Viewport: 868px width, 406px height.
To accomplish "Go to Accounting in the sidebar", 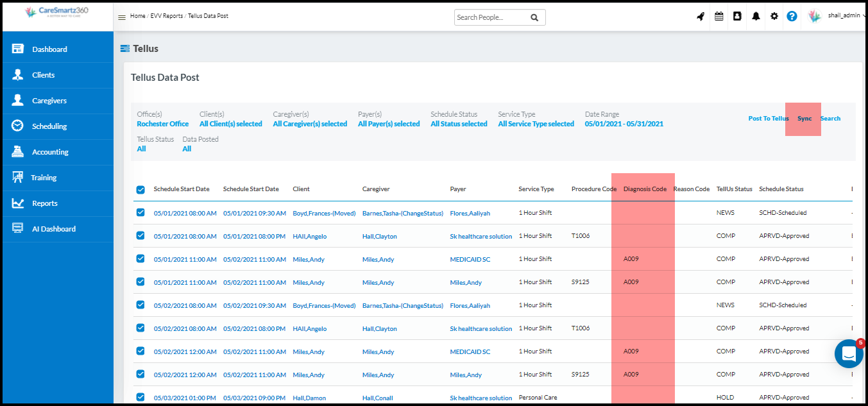I will [x=50, y=152].
